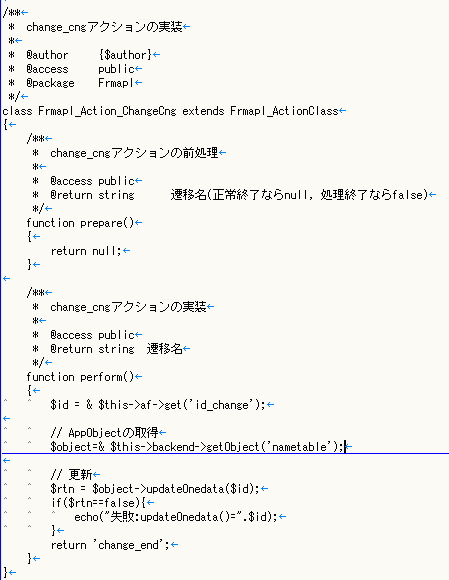Click the return null; statement
449x580 pixels.
point(86,251)
